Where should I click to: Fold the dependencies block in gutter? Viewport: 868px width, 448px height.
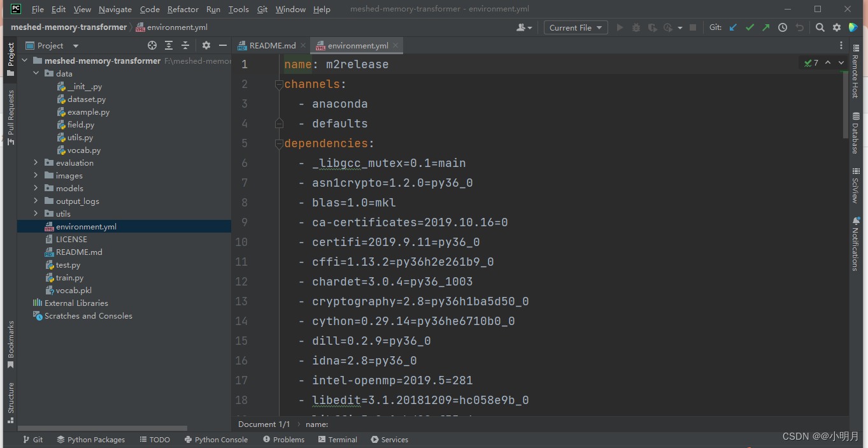point(278,143)
